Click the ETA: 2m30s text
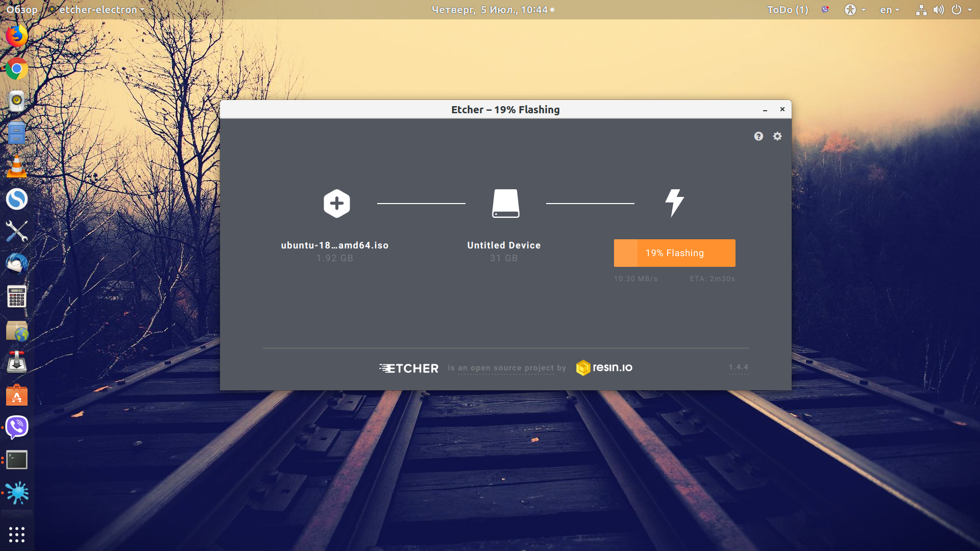The width and height of the screenshot is (980, 551). [713, 279]
